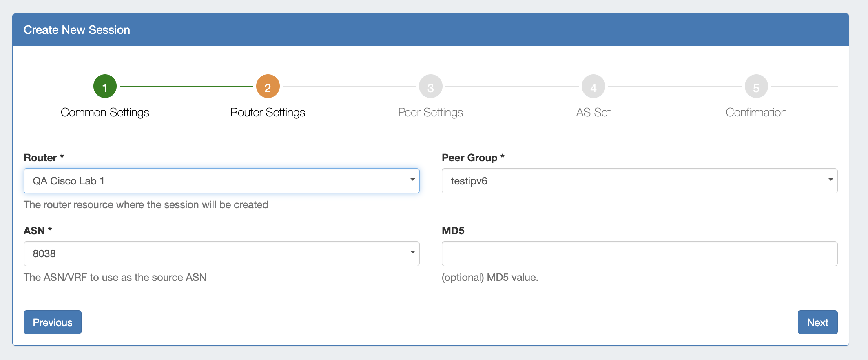Open the Router dropdown showing QA Cisco Lab 1
Viewport: 868px width, 360px height.
pyautogui.click(x=221, y=181)
